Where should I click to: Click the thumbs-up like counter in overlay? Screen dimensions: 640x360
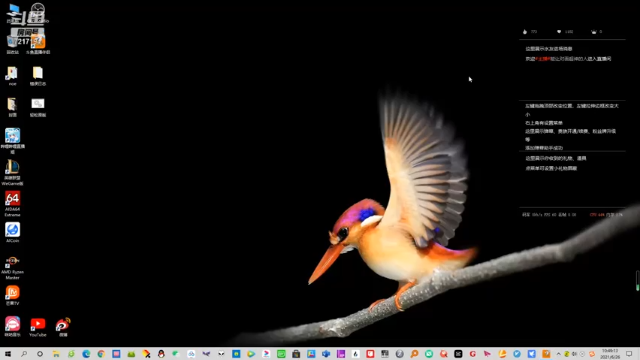pyautogui.click(x=529, y=31)
